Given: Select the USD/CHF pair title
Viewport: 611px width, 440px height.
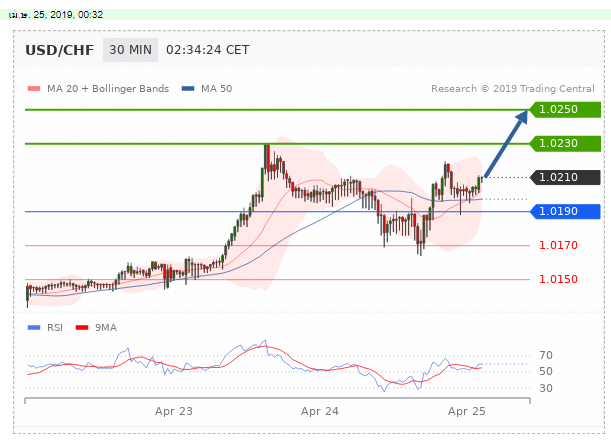Looking at the screenshot, I should click(60, 50).
